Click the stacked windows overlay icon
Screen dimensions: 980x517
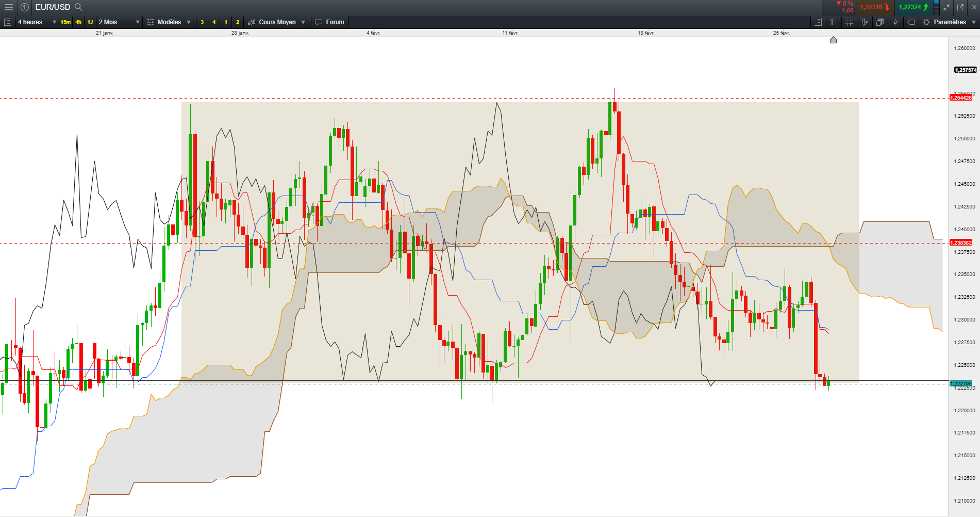879,22
